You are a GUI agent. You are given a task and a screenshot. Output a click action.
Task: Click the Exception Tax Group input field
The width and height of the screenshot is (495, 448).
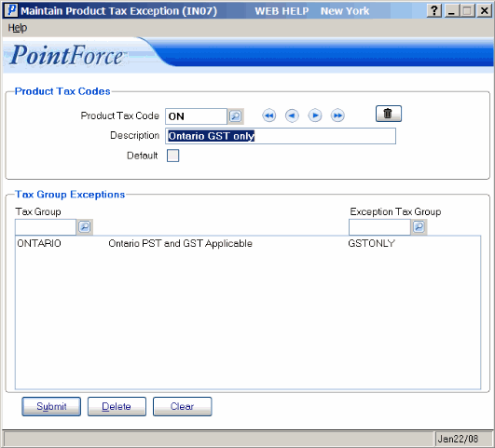point(379,227)
